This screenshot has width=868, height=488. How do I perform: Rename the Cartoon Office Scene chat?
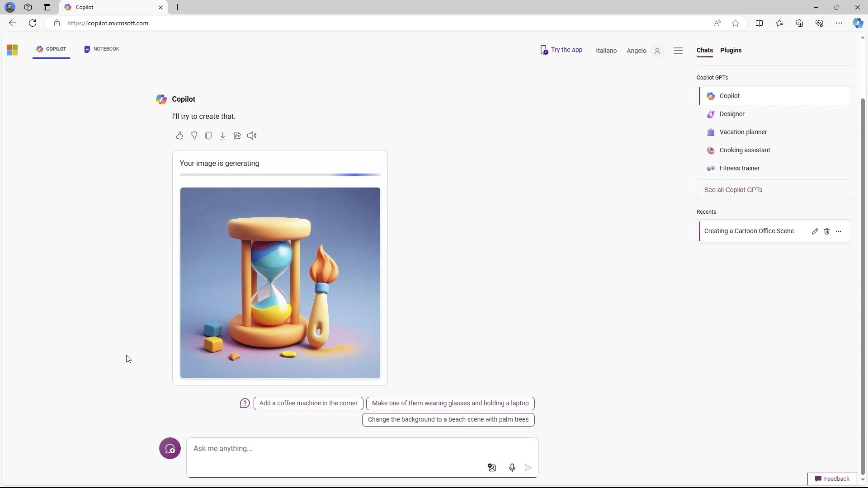point(815,231)
